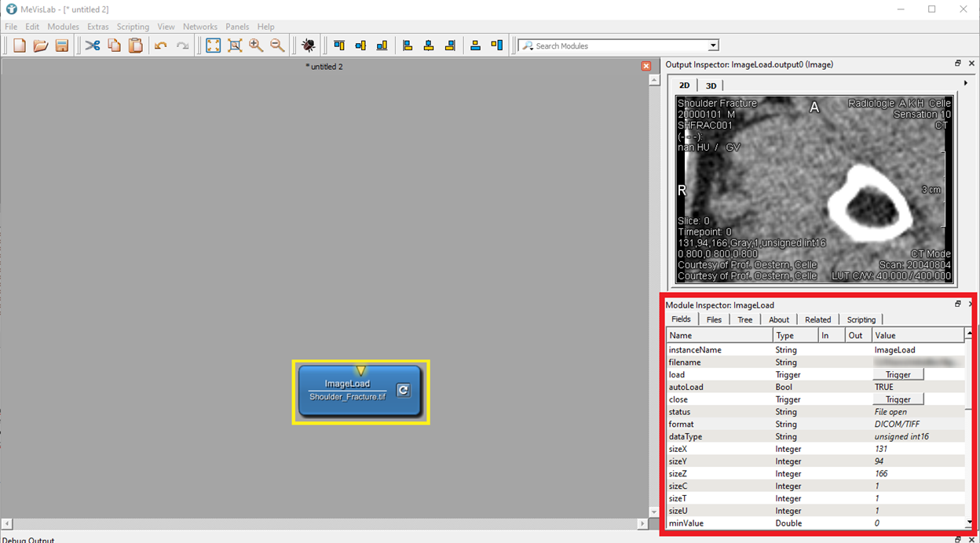Switch viewer to 2D mode
The width and height of the screenshot is (980, 543).
[x=684, y=86]
